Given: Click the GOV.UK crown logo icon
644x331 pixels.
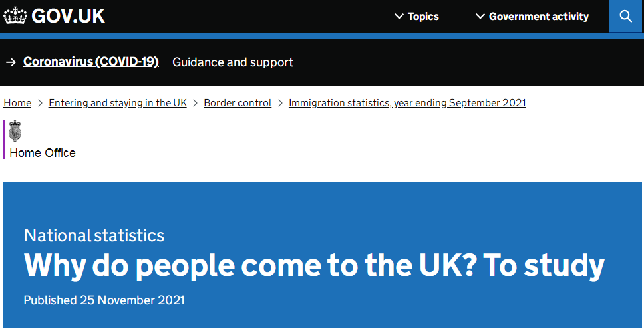Looking at the screenshot, I should click(15, 17).
